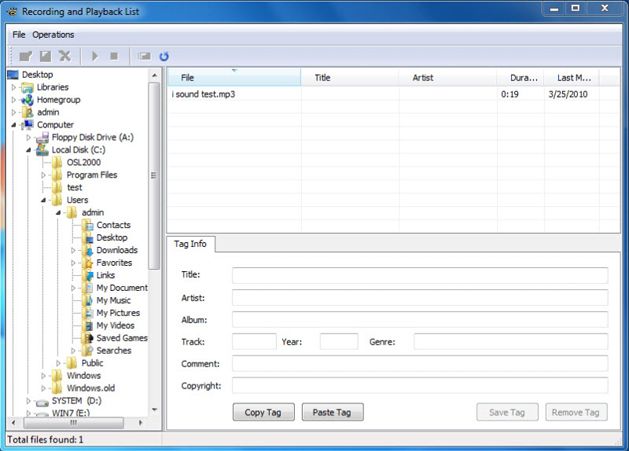Click the app icon in the title bar
Screen dimensions: 629x451
click(x=12, y=12)
